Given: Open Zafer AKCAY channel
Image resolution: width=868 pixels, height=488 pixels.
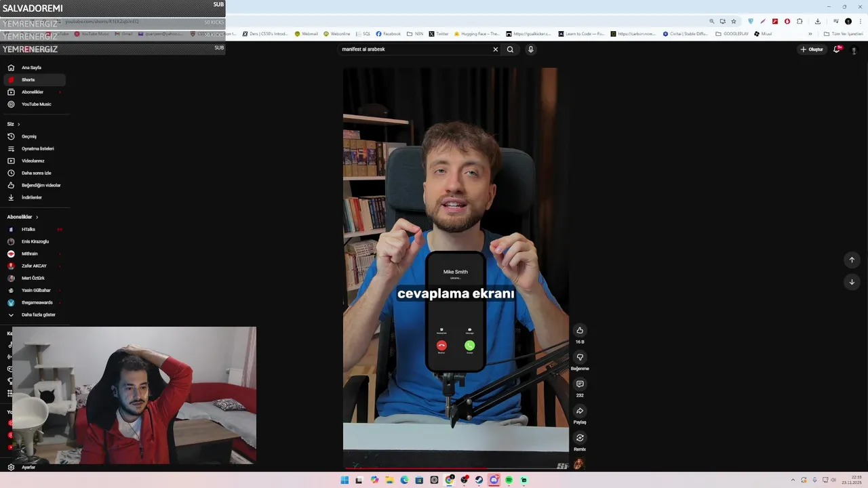Looking at the screenshot, I should coord(34,266).
